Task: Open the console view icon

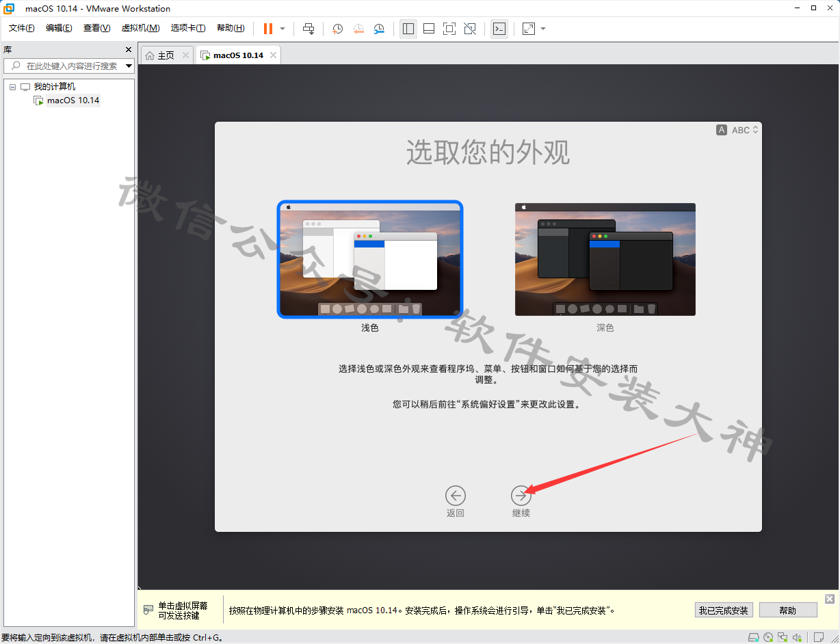Action: (499, 29)
